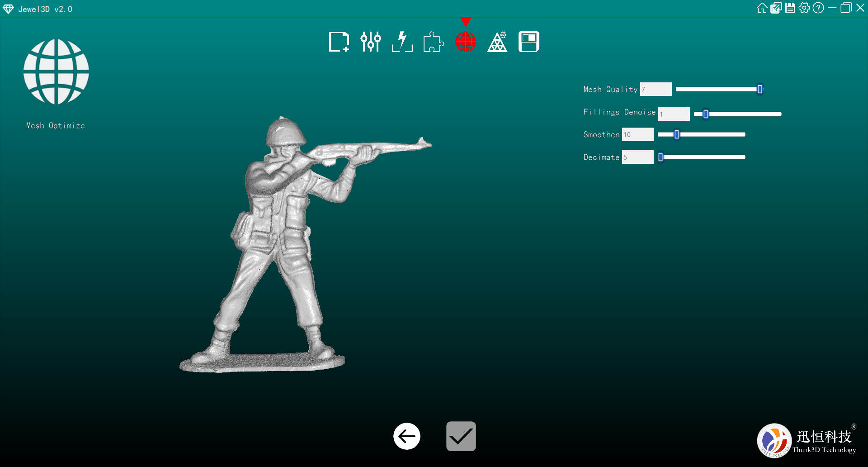Go to the home screen icon
Viewport: 868px width, 467px height.
[x=762, y=8]
